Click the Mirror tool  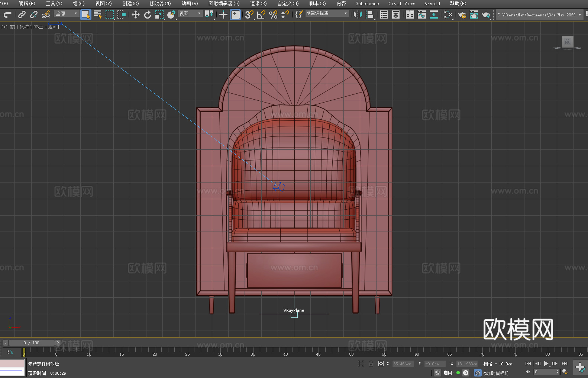358,14
